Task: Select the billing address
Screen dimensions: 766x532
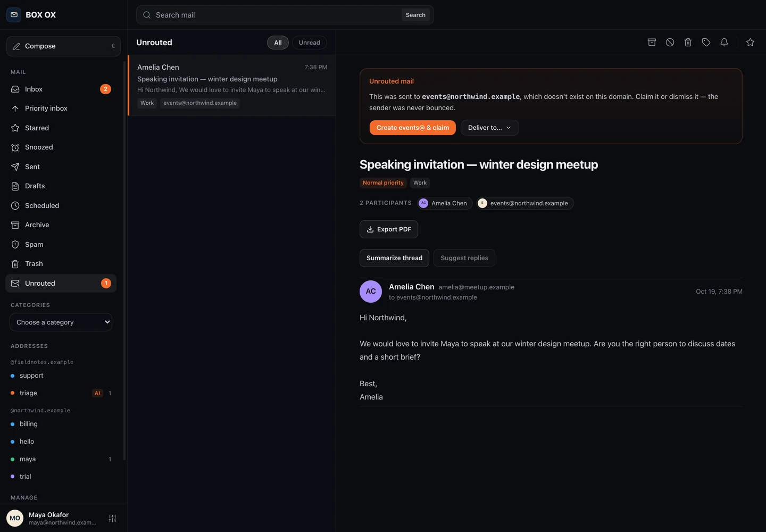Action: point(61,424)
